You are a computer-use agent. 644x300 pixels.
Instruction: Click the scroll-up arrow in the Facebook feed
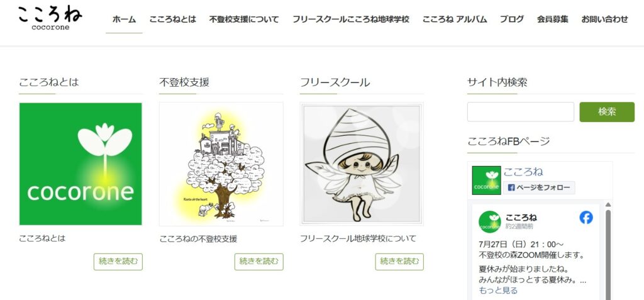pos(608,204)
